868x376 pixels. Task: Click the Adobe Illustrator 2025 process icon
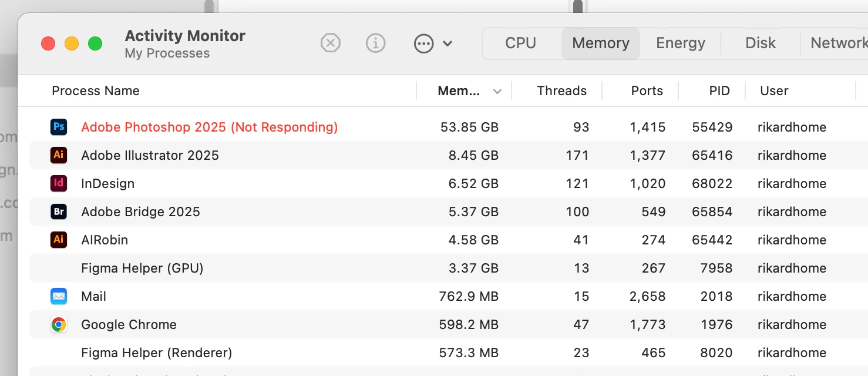point(59,155)
